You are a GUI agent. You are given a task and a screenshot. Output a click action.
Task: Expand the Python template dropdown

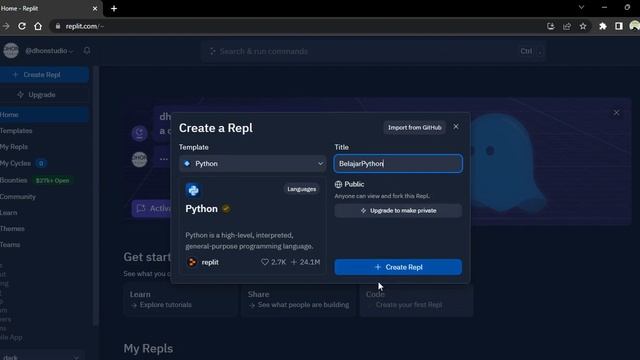pyautogui.click(x=252, y=164)
